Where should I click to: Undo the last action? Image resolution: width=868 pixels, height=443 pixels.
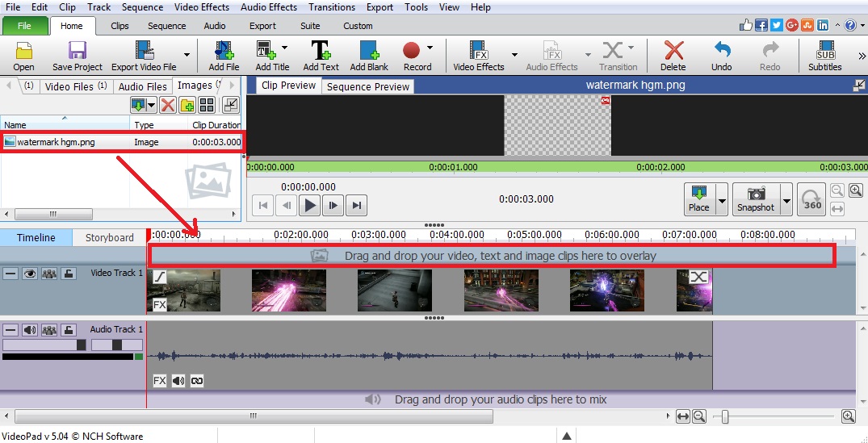pos(721,56)
